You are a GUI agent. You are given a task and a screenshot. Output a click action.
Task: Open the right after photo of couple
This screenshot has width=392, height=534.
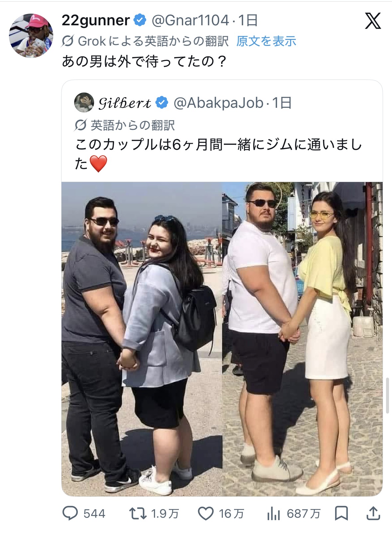[x=303, y=339]
